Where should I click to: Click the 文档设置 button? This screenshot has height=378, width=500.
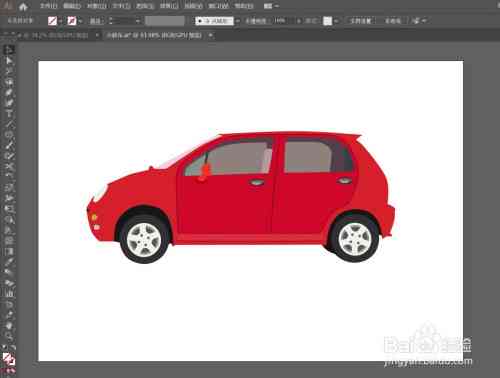coord(360,21)
